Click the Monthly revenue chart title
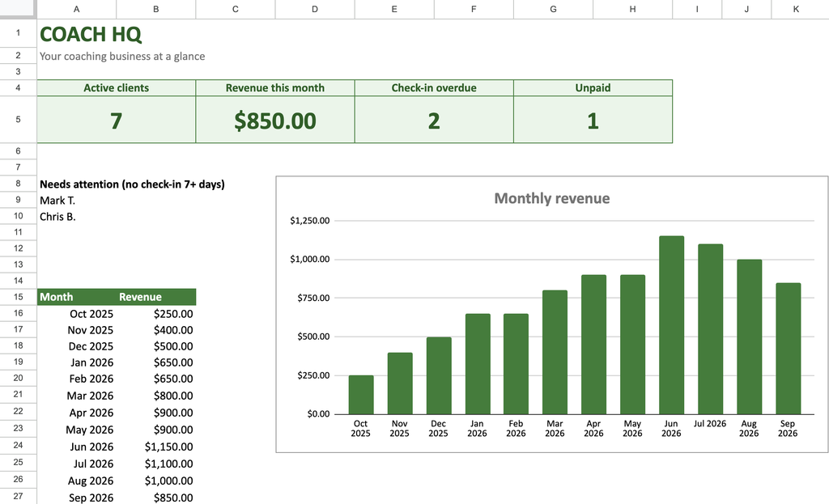Image resolution: width=829 pixels, height=504 pixels. (552, 198)
